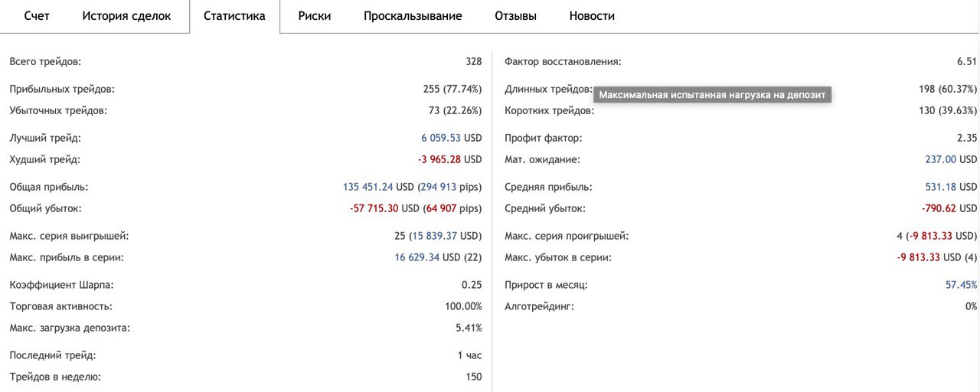Screen dimensions: 980x392
Task: Click the Лучший трейд value 6 059.53
Action: 440,138
